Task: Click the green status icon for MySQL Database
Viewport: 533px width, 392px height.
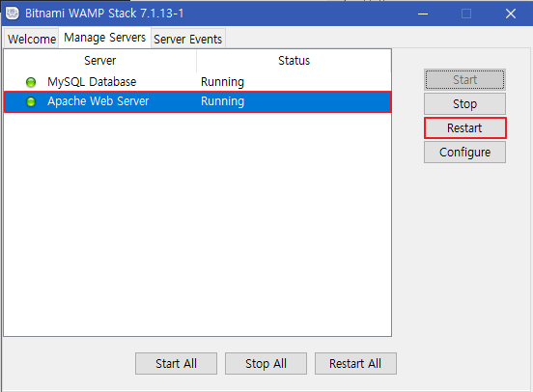Action: [31, 82]
